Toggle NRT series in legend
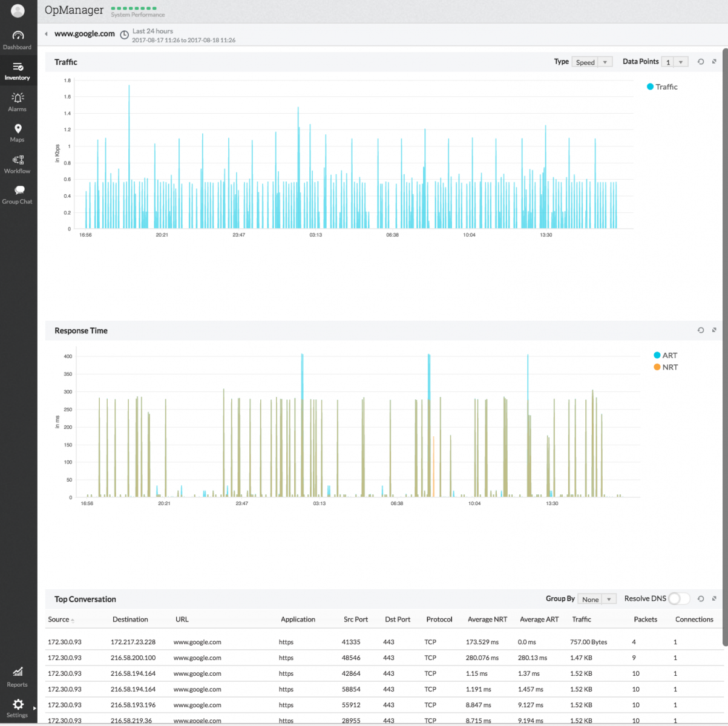This screenshot has height=726, width=728. 665,367
